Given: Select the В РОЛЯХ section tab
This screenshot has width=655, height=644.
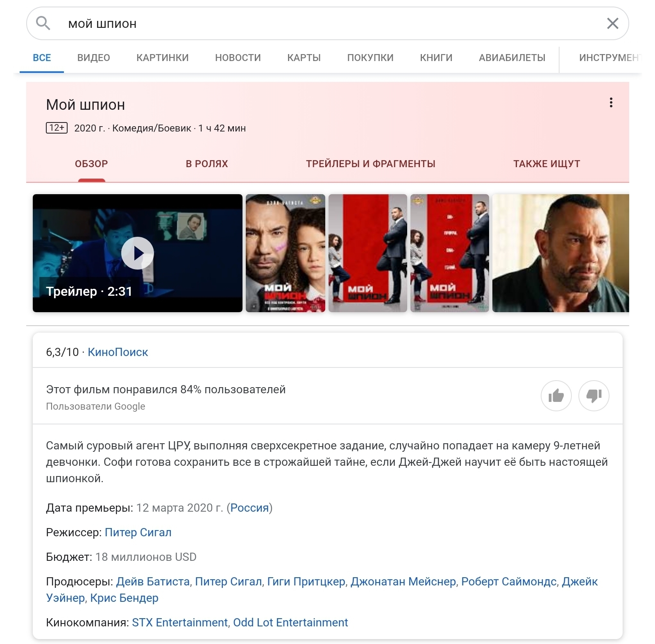Looking at the screenshot, I should click(x=206, y=164).
